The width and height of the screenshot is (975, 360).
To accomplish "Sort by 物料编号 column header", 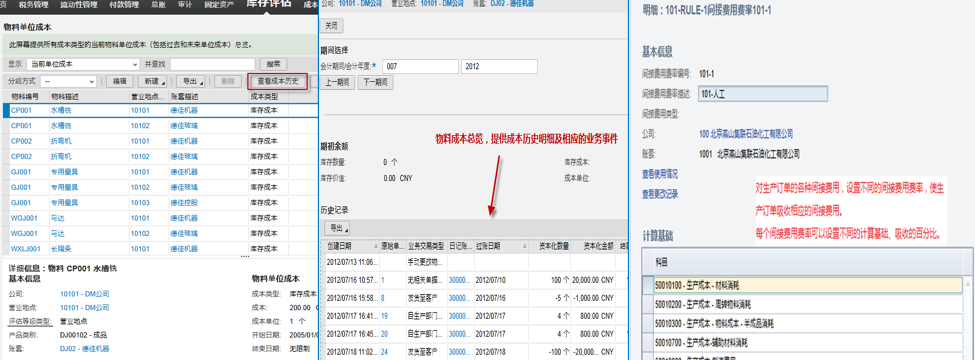I will point(25,97).
